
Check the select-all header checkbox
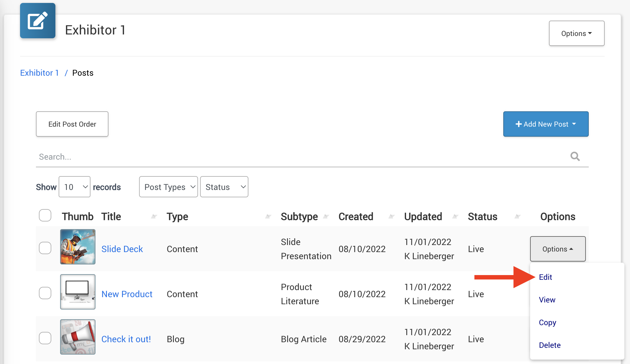tap(45, 215)
